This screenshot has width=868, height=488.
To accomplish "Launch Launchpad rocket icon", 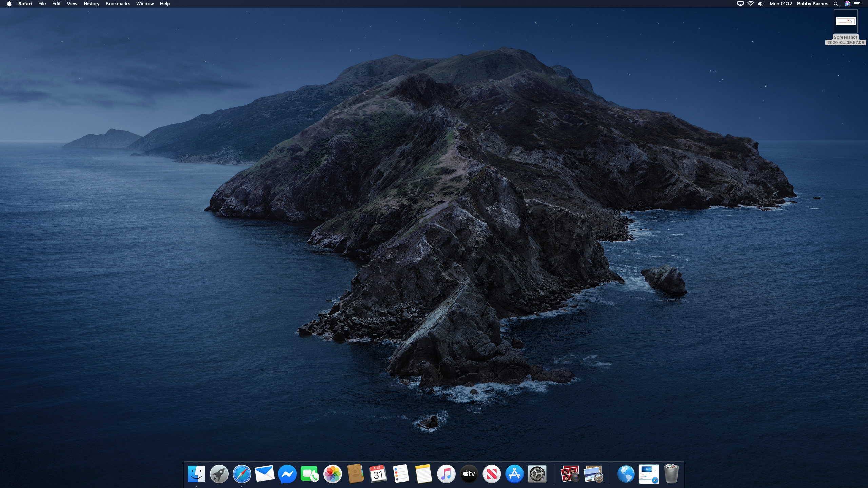I will tap(219, 474).
